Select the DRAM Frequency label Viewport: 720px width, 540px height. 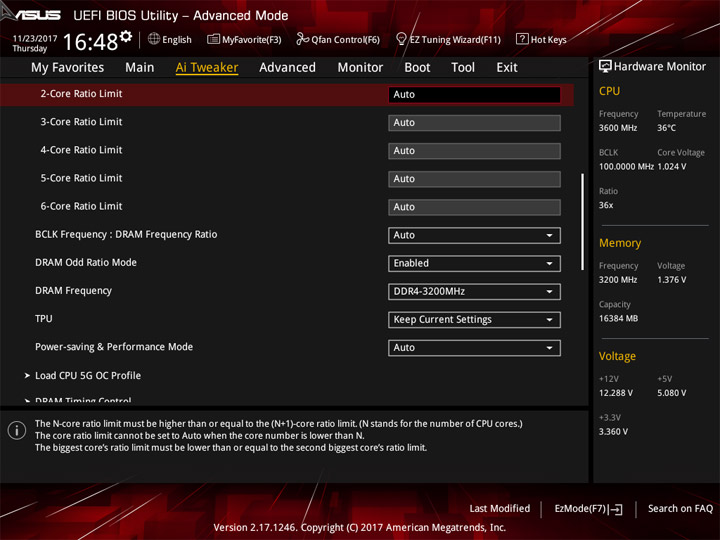[73, 291]
